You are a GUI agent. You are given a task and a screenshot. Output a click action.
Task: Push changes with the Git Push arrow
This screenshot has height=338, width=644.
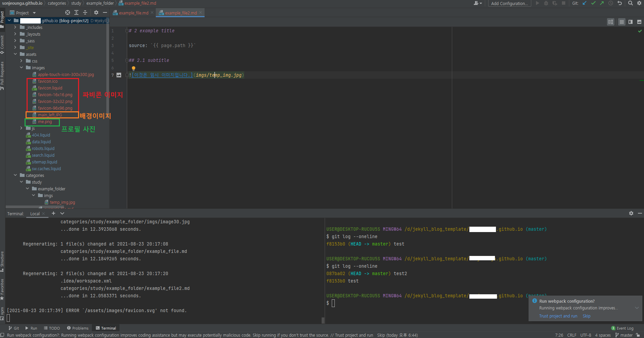pyautogui.click(x=602, y=3)
